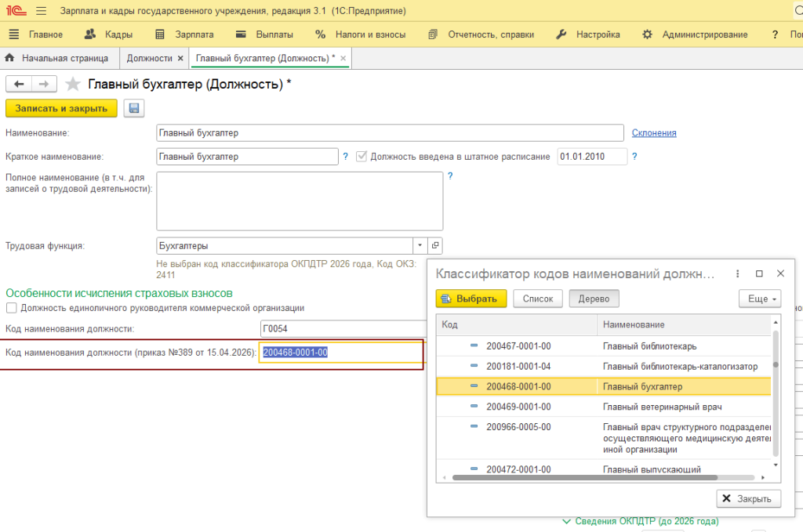803x532 pixels.
Task: Open linked Трудовая функция item icon
Action: pyautogui.click(x=434, y=245)
